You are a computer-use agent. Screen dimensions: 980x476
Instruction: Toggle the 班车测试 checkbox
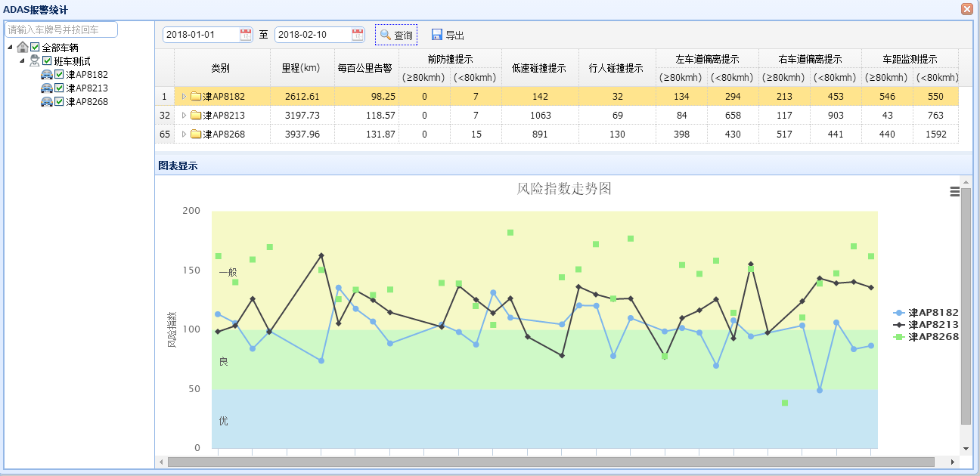click(47, 61)
